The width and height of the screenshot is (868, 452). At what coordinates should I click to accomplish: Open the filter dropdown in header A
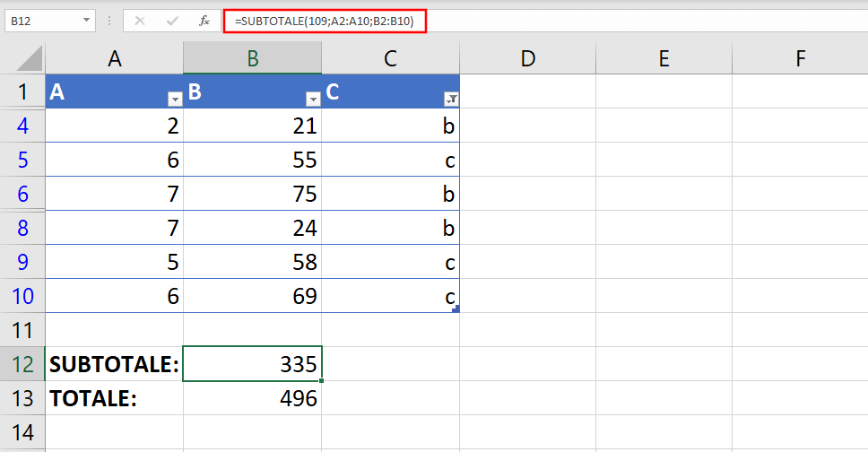175,100
